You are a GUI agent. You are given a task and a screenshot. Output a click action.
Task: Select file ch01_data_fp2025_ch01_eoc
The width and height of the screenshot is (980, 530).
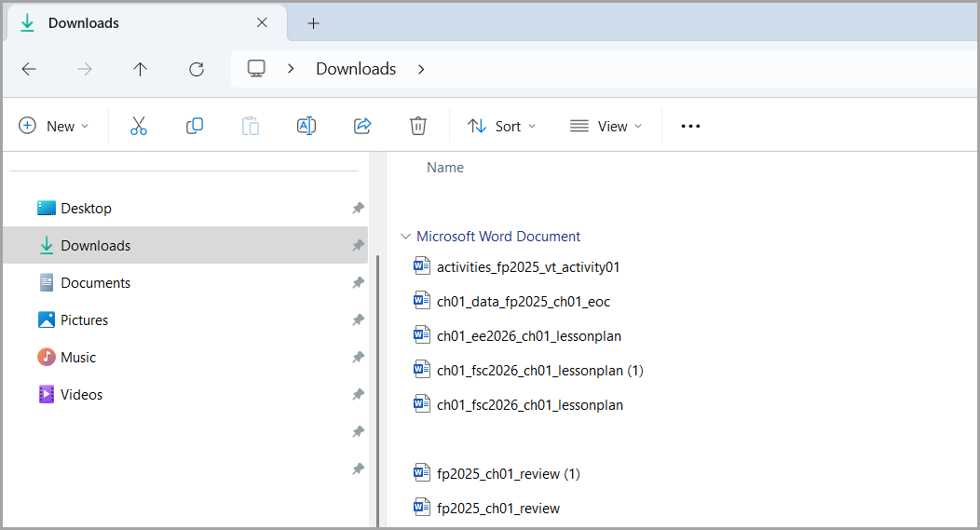click(x=524, y=302)
